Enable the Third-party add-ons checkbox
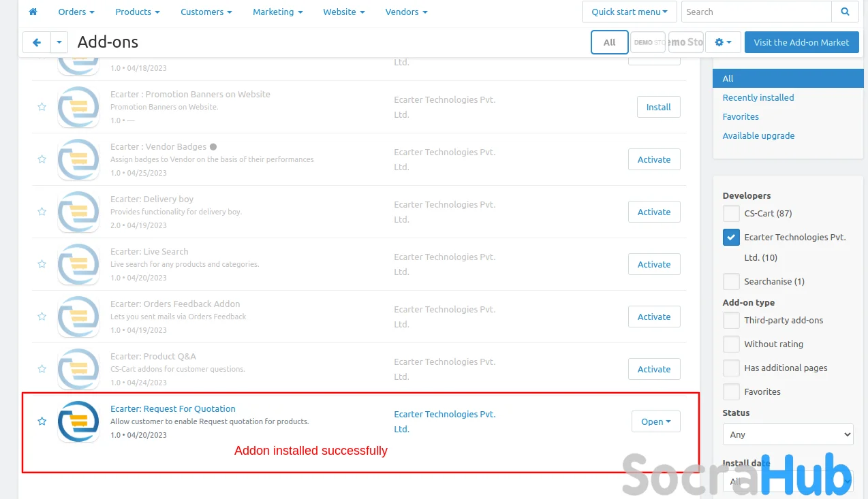 pos(731,321)
